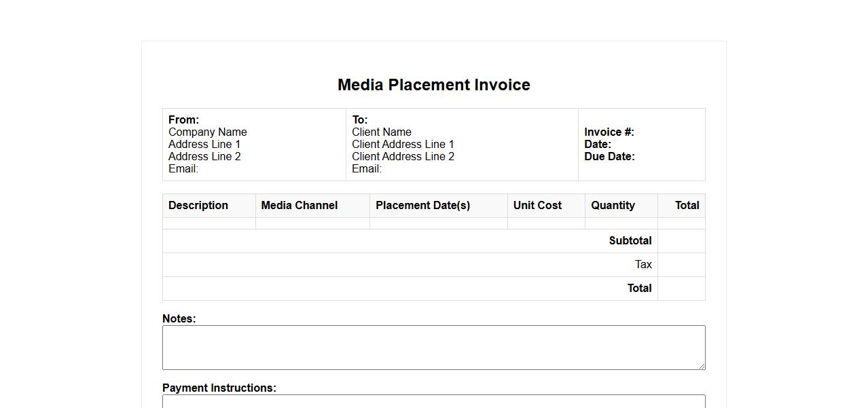Click the Subtotal row label
The width and height of the screenshot is (868, 408).
[630, 241]
